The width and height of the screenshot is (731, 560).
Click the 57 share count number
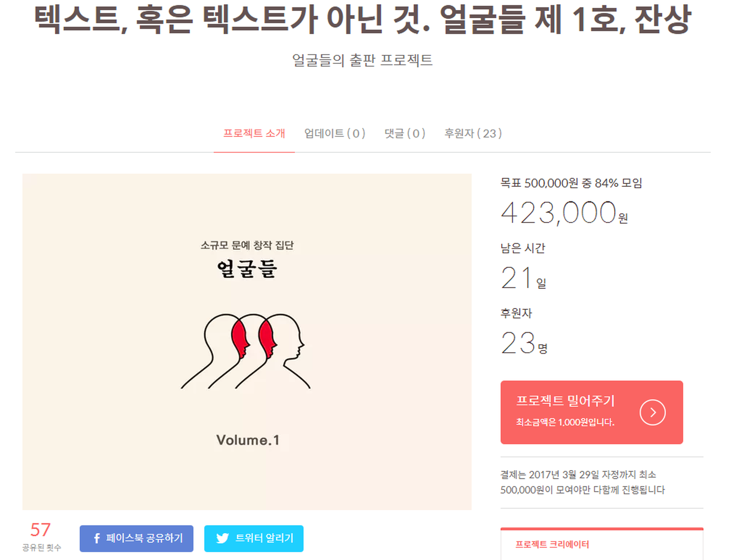tap(40, 530)
